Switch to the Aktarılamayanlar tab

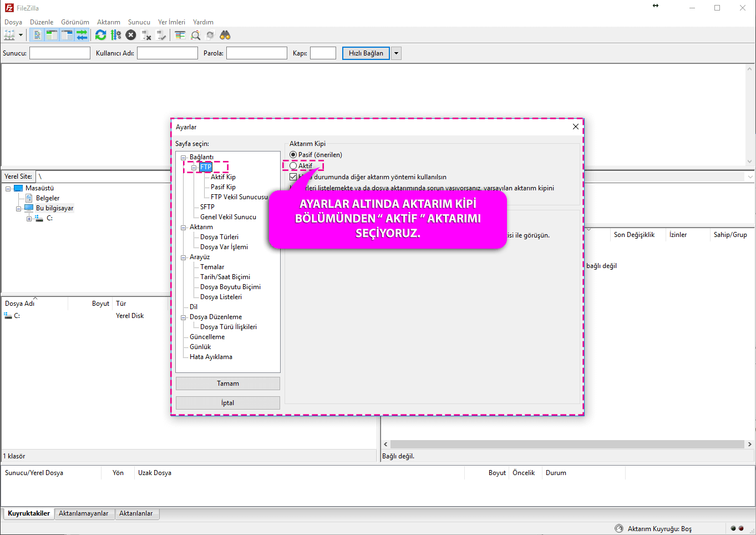point(84,513)
